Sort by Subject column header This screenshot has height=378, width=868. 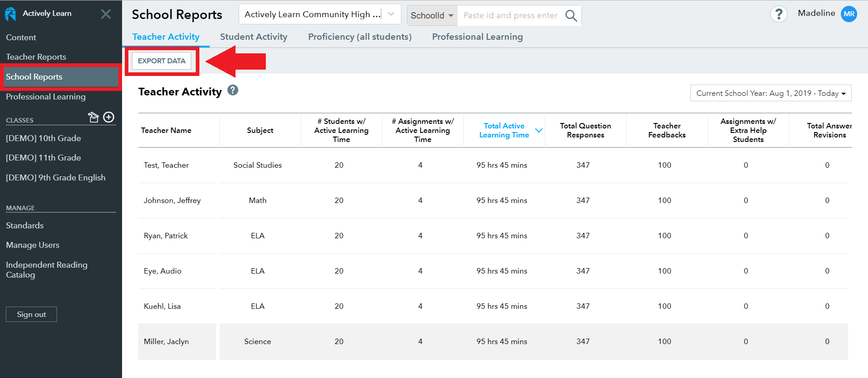pos(260,130)
